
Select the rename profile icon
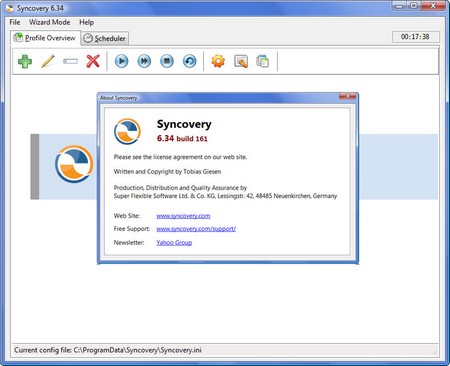coord(70,61)
